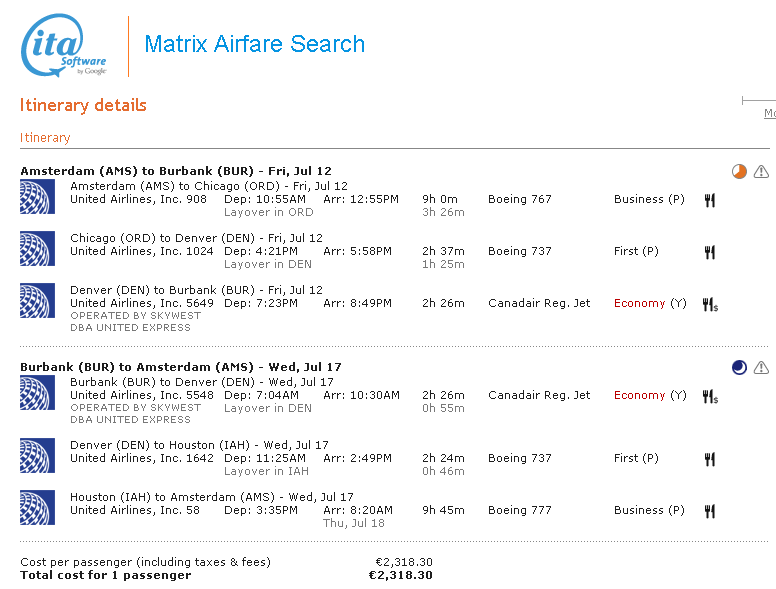Screen dimensions: 776x589
Task: Click the outbound trip warning triangle icon
Action: click(761, 172)
